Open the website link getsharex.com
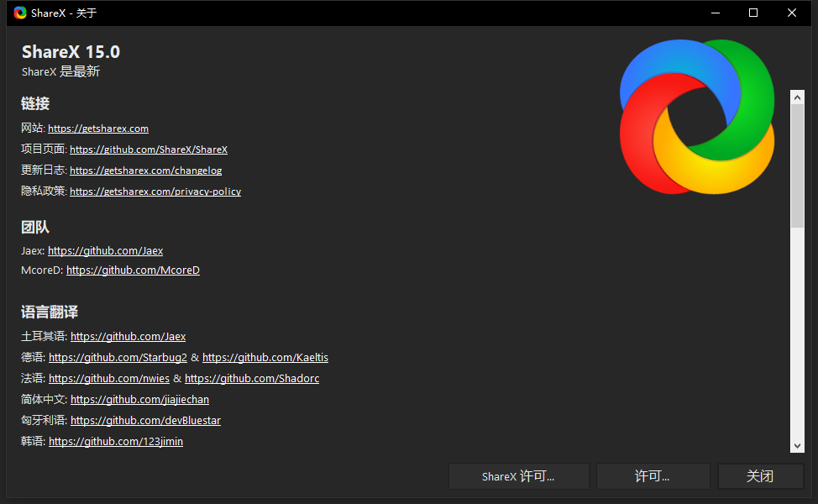This screenshot has height=504, width=818. (97, 128)
